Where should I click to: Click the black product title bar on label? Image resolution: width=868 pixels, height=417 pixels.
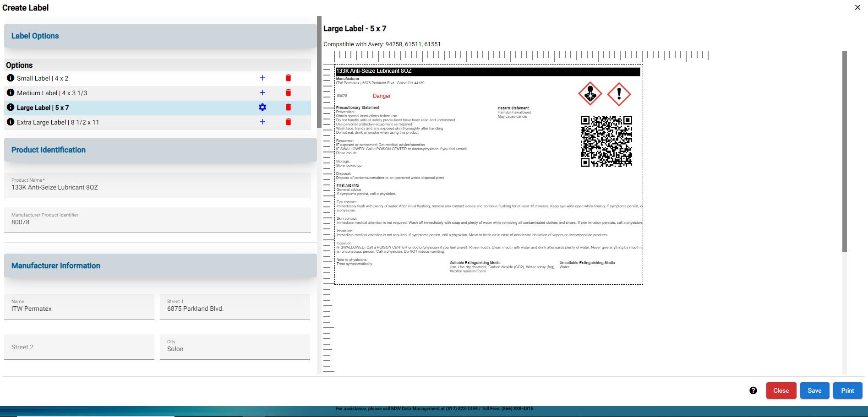point(488,71)
